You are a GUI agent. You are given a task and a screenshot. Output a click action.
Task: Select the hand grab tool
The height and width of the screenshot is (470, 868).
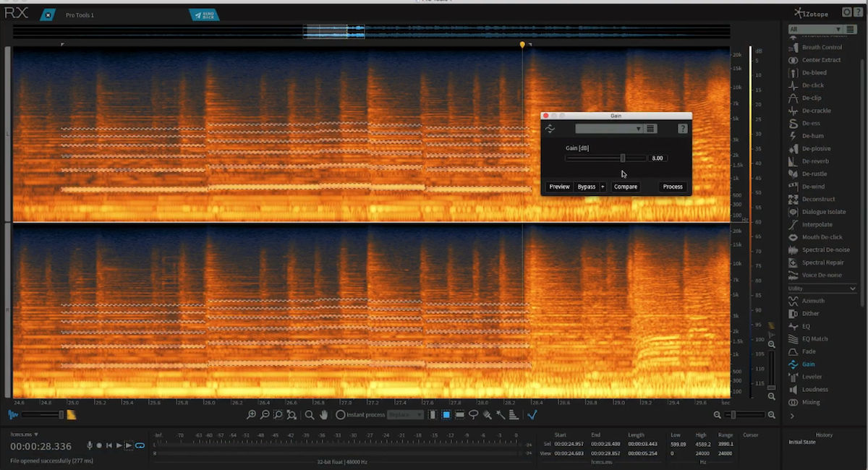(x=323, y=414)
